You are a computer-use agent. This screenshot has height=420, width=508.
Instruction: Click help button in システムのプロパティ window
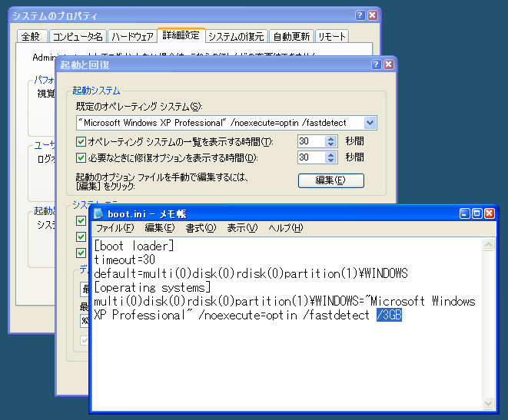360,15
